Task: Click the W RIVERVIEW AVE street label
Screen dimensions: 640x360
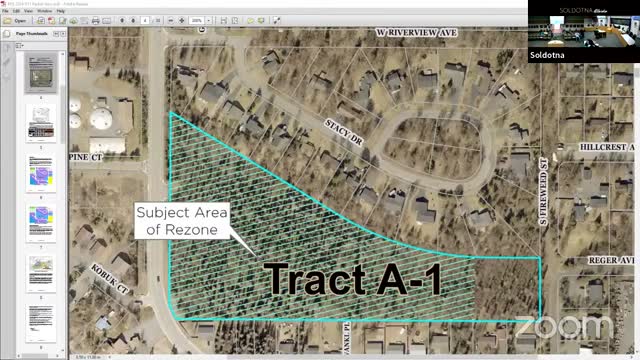Action: pyautogui.click(x=416, y=33)
